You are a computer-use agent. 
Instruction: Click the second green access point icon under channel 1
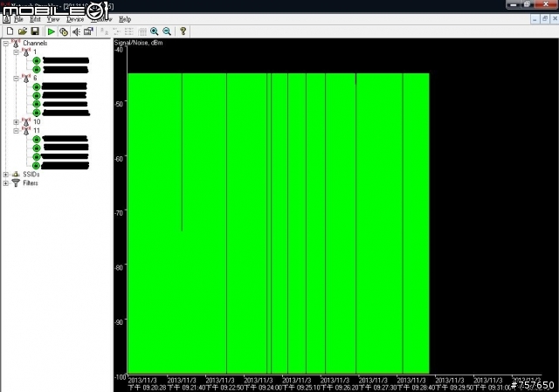point(37,69)
